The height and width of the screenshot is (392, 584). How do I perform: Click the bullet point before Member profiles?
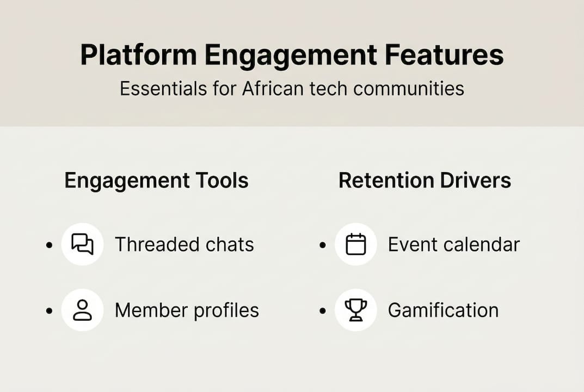coord(50,311)
